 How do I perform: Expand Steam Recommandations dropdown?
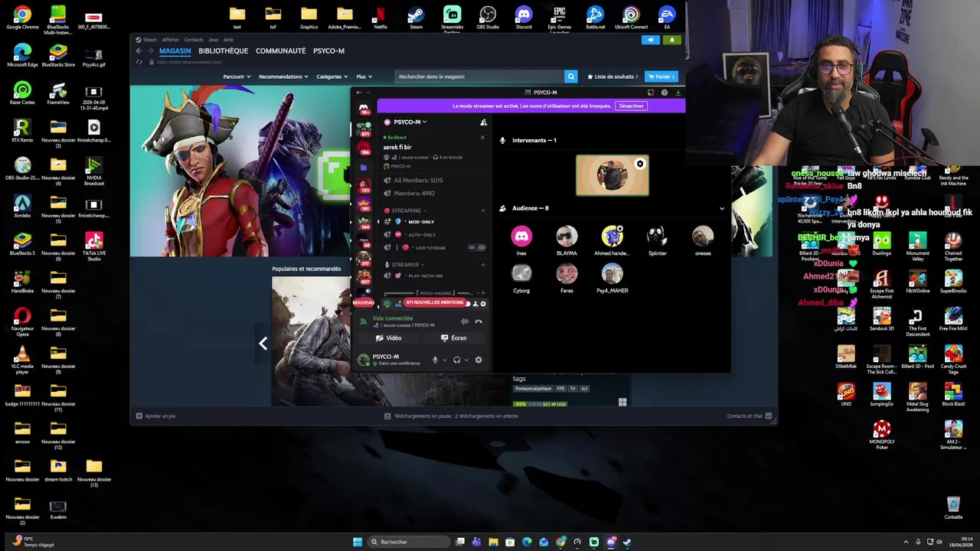[x=283, y=77]
